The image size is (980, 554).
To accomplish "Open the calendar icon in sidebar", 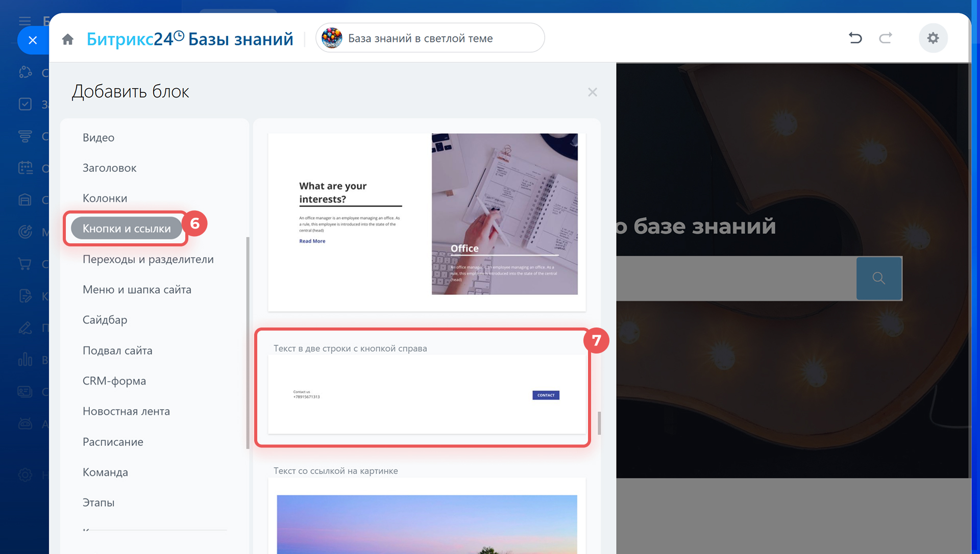I will 25,167.
